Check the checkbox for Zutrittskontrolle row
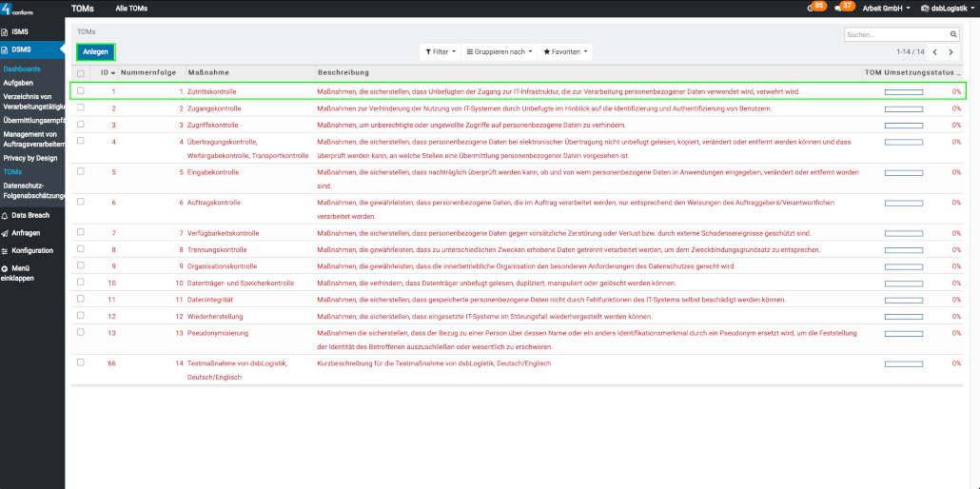The height and width of the screenshot is (489, 980). point(81,91)
